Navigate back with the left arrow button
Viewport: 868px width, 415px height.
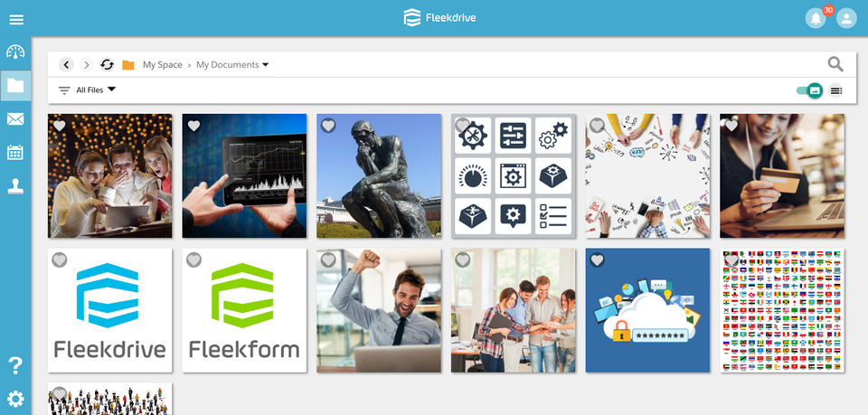66,65
